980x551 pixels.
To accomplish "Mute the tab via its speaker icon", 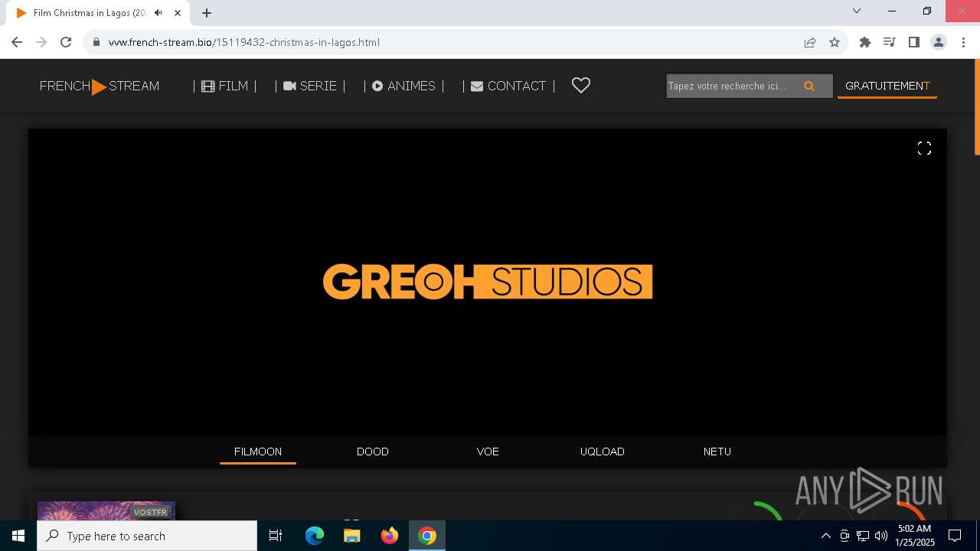I will point(158,13).
